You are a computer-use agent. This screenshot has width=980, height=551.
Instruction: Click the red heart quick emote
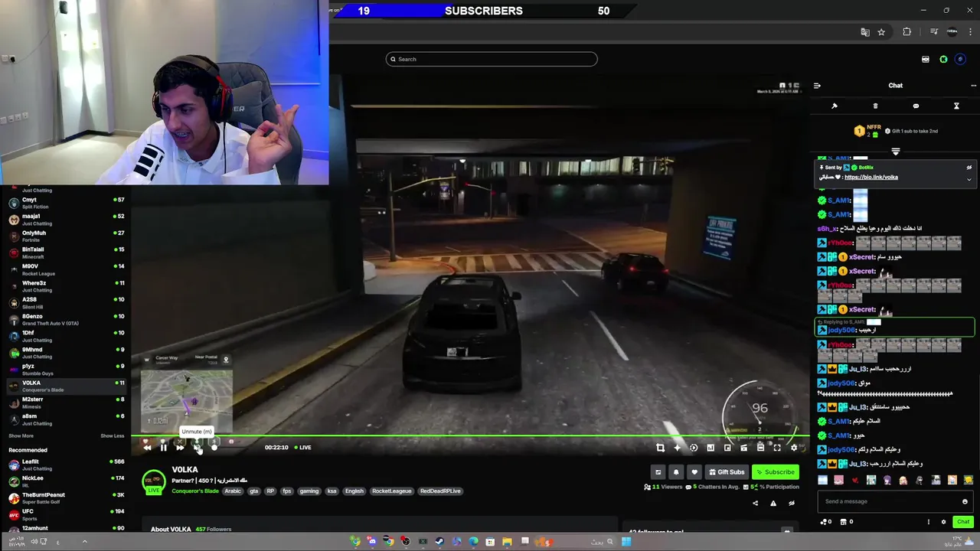[x=855, y=481]
